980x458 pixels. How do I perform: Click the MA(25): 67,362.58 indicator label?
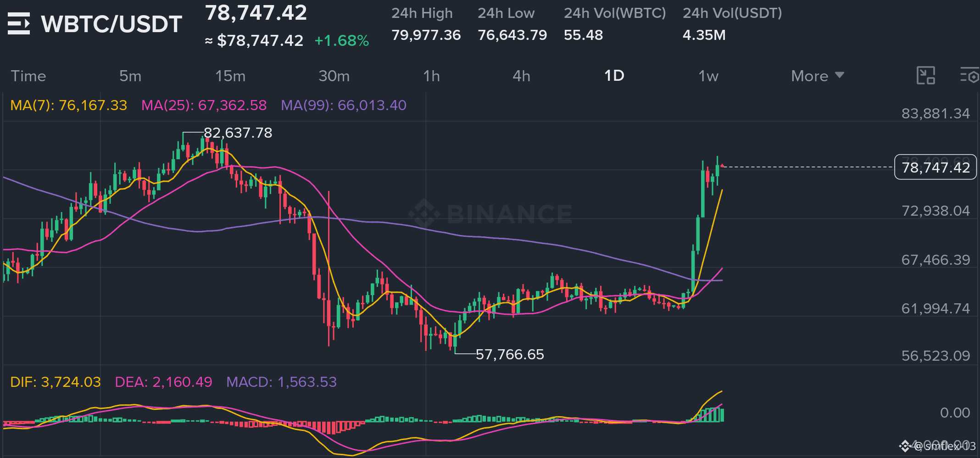pyautogui.click(x=204, y=106)
